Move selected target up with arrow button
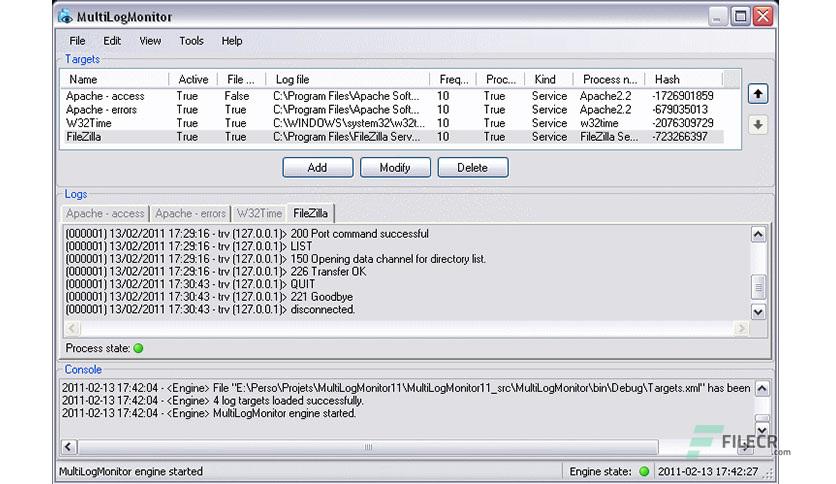The image size is (836, 484). point(758,94)
